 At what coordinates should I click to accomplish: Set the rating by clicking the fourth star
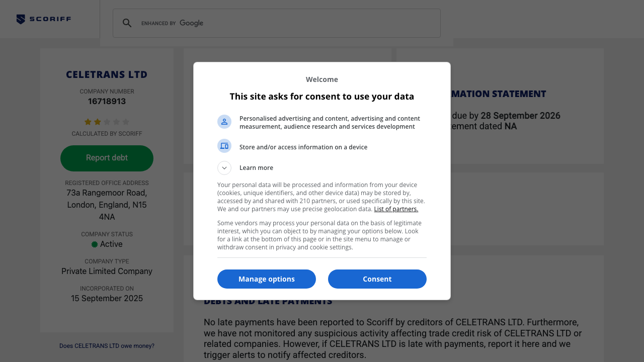116,121
